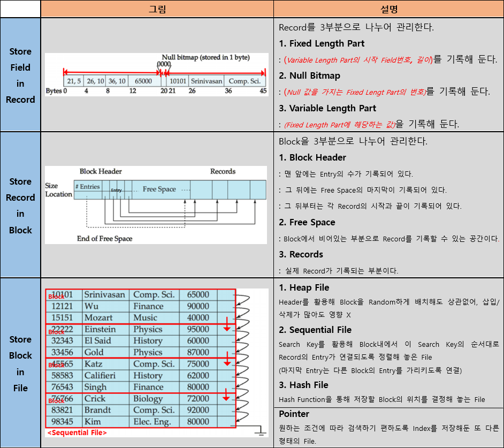Click the '<Sequential File>' red caption

coord(77,432)
